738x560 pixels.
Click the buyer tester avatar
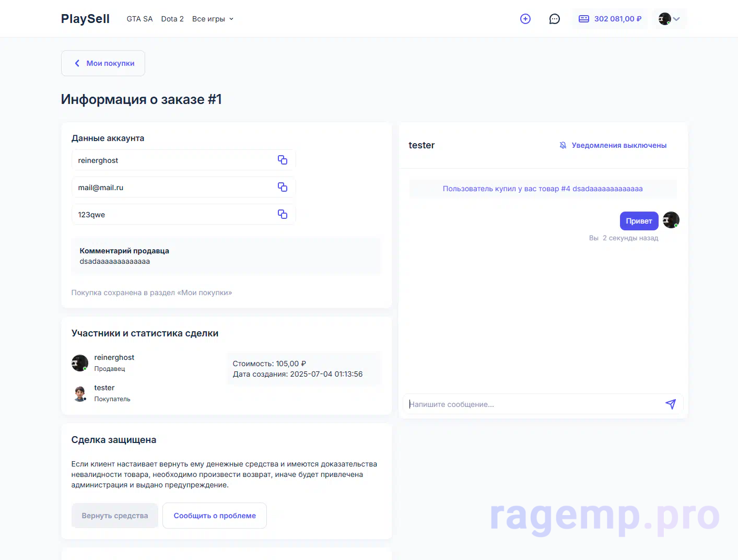pyautogui.click(x=80, y=393)
